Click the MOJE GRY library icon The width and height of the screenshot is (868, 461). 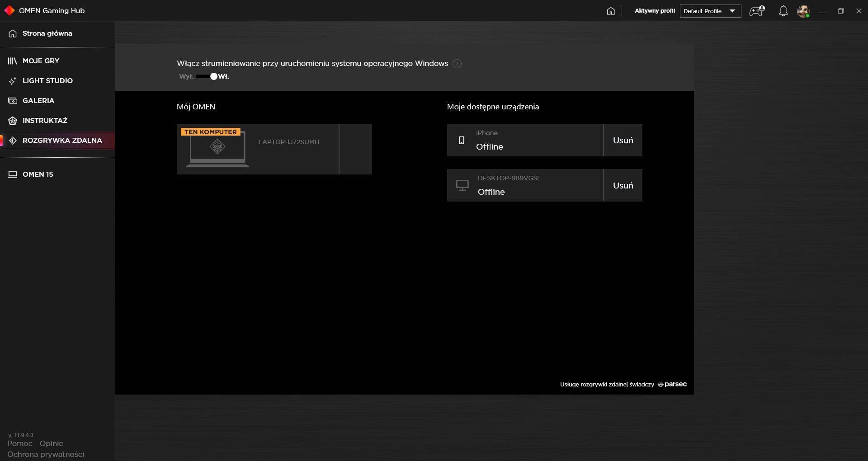click(x=13, y=61)
